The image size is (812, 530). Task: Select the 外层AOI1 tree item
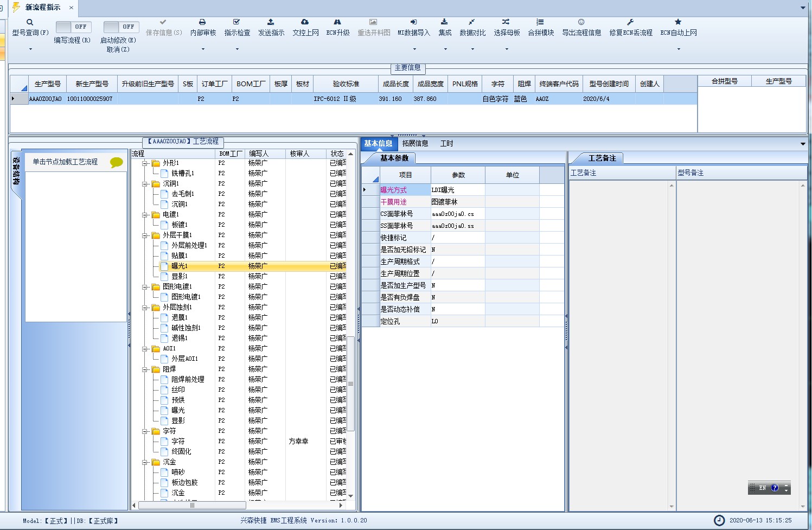(184, 359)
